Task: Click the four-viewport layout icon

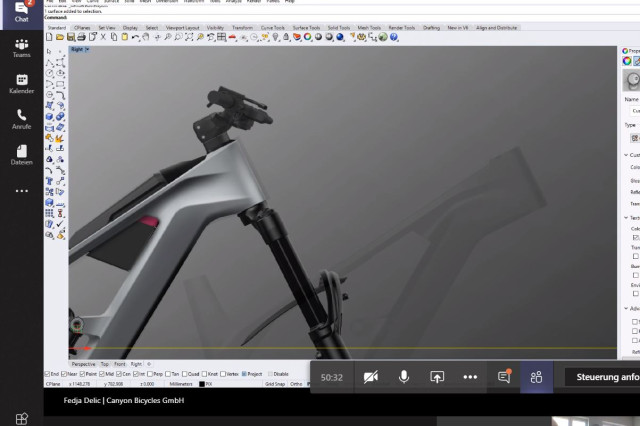Action: click(x=222, y=37)
